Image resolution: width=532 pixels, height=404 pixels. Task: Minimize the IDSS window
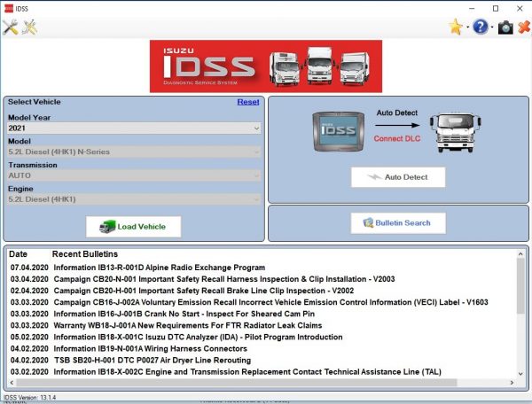[472, 9]
